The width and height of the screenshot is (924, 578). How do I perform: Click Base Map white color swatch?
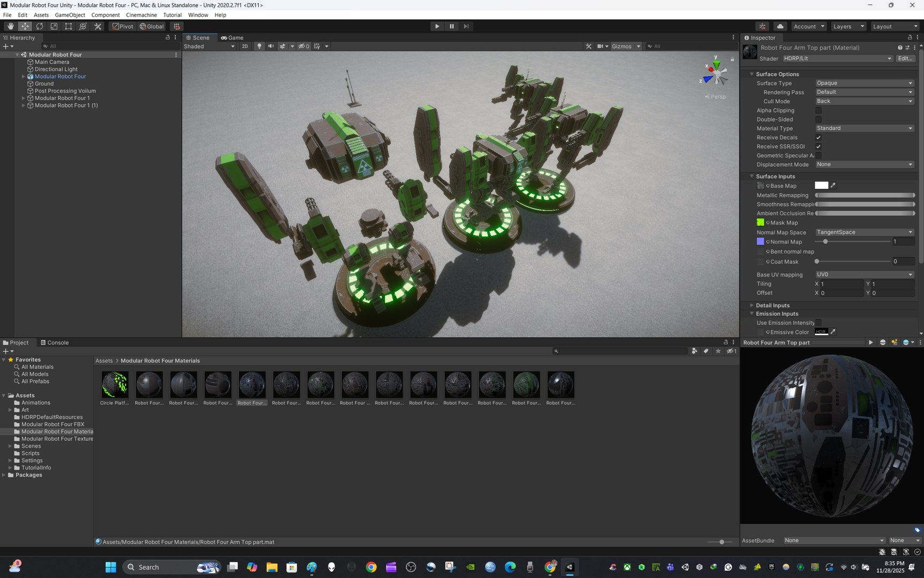[x=821, y=185]
